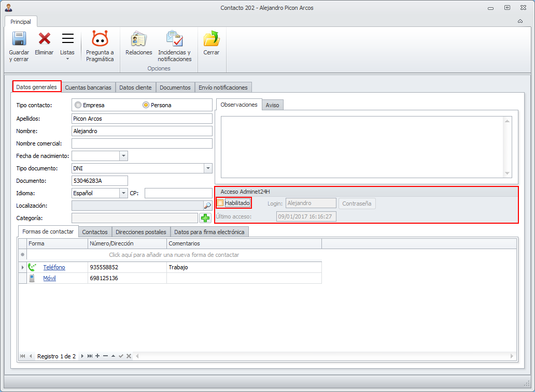
Task: Sort by the Forma column header
Action: 58,243
